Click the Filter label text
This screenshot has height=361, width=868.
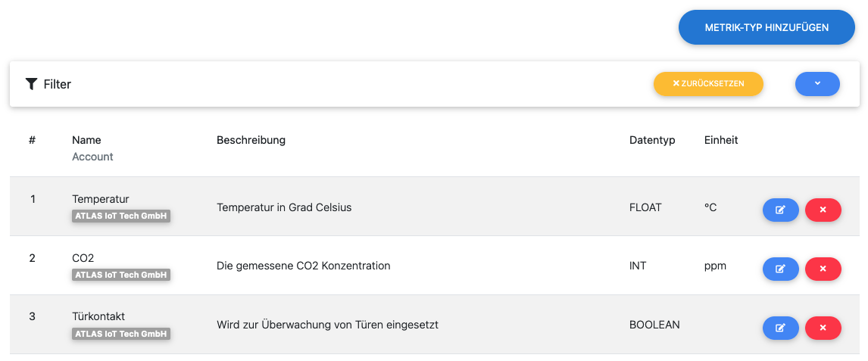point(58,84)
